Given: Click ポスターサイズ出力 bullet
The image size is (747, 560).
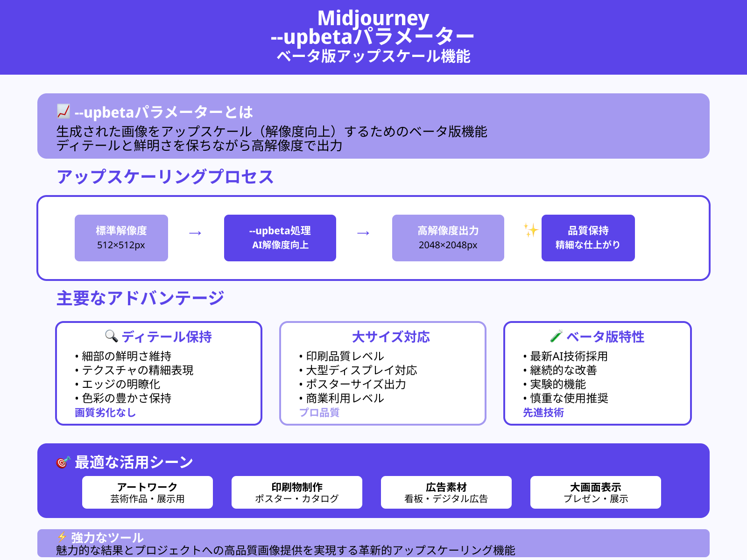Looking at the screenshot, I should coord(352,385).
